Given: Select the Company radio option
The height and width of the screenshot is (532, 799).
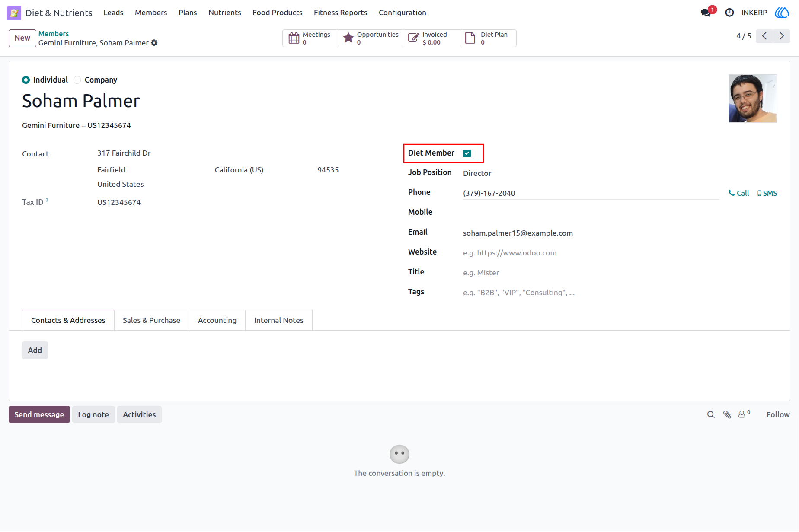Looking at the screenshot, I should click(77, 80).
